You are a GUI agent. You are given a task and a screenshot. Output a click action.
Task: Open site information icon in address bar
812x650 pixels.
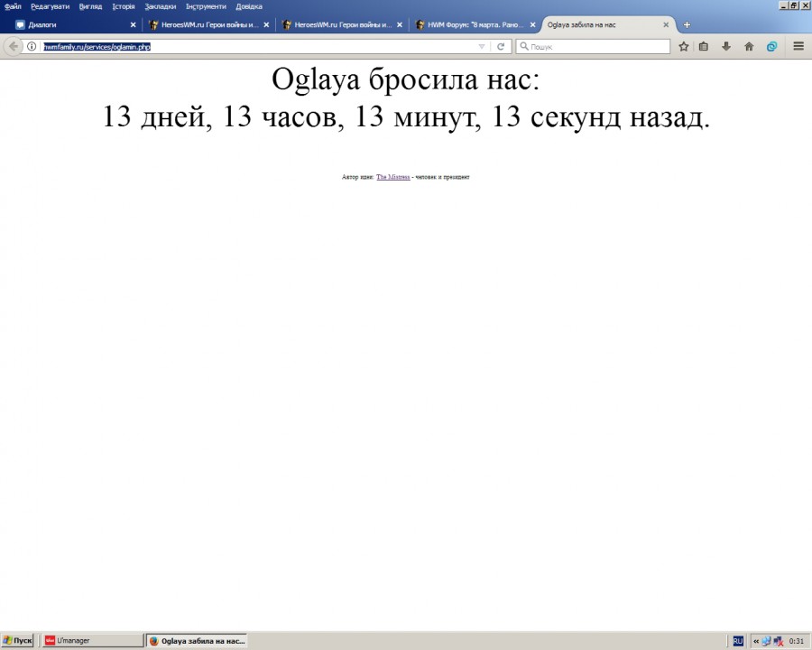(x=32, y=46)
